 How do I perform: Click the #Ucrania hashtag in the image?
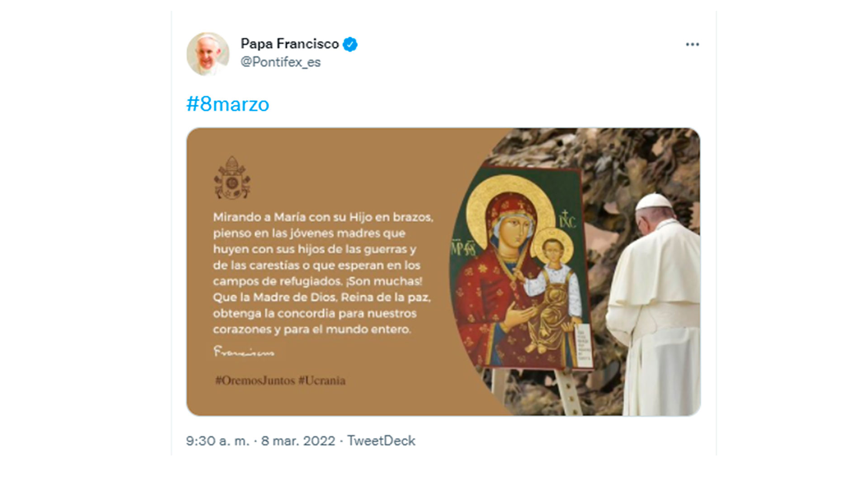322,380
